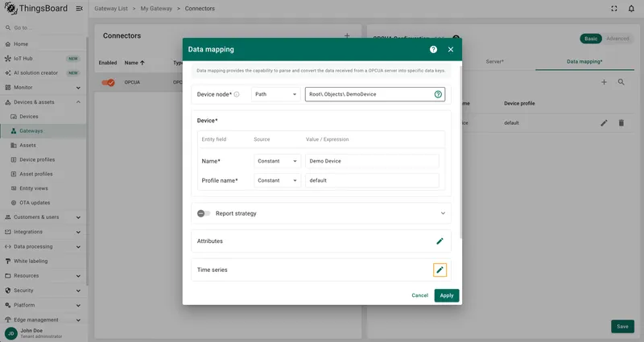Open Assets in the sidebar
The height and width of the screenshot is (342, 644).
pyautogui.click(x=43, y=145)
